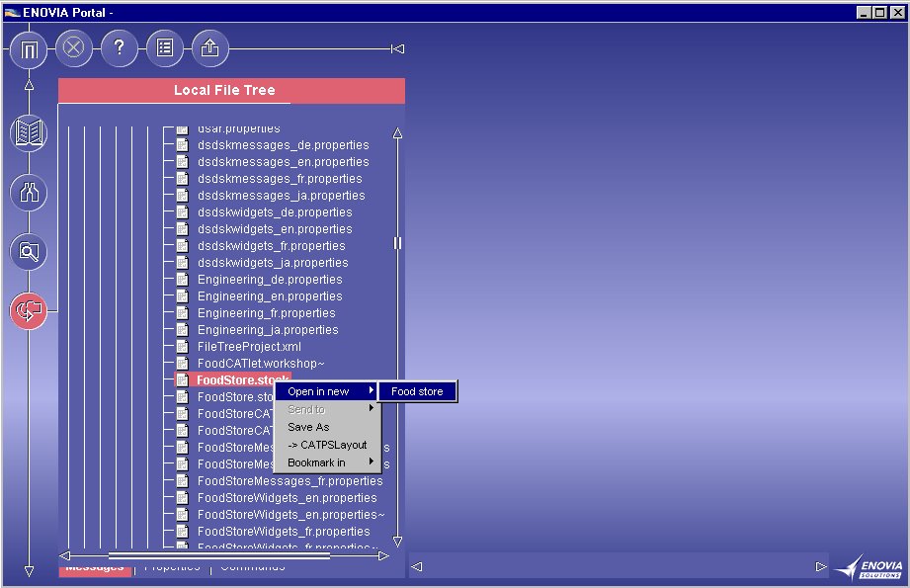Select -> CATPSLayout menu entry
The width and height of the screenshot is (910, 588).
tap(327, 446)
